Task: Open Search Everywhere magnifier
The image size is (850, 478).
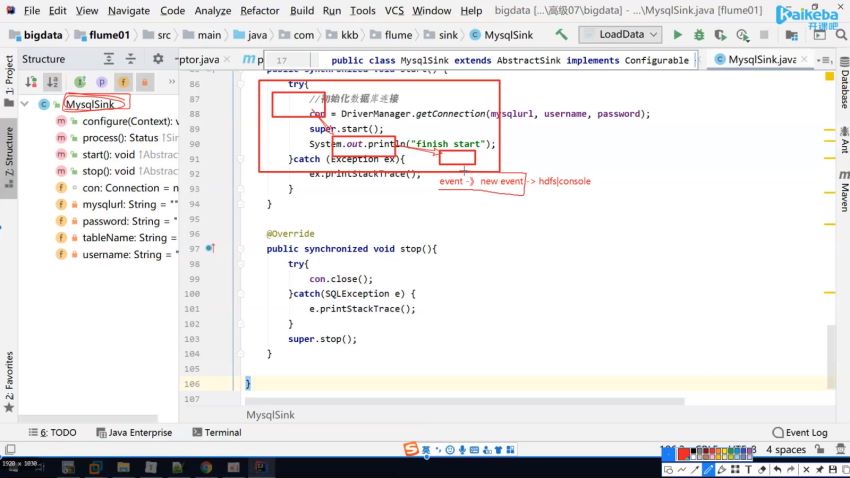Action: [x=841, y=35]
